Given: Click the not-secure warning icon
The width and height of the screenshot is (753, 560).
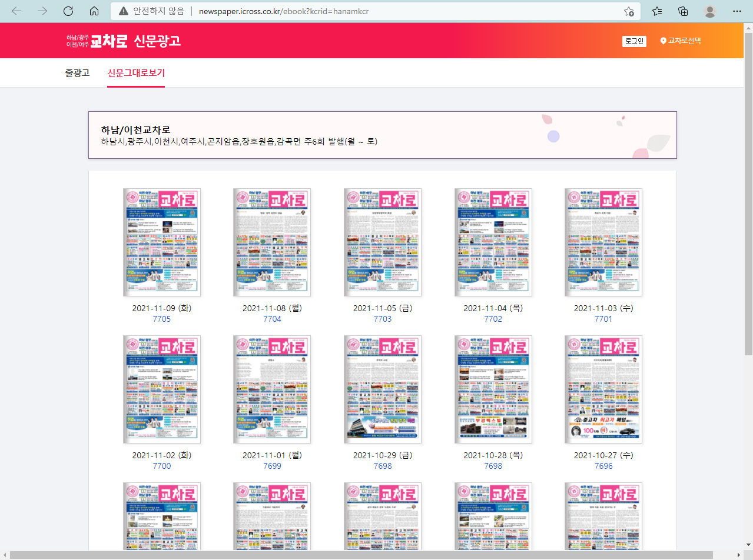Looking at the screenshot, I should 124,11.
